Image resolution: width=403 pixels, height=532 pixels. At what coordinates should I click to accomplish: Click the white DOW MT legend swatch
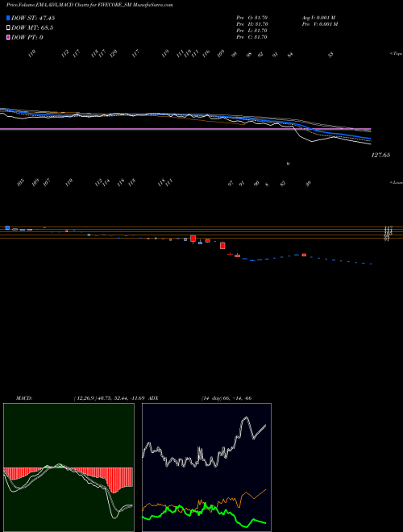pyautogui.click(x=8, y=28)
